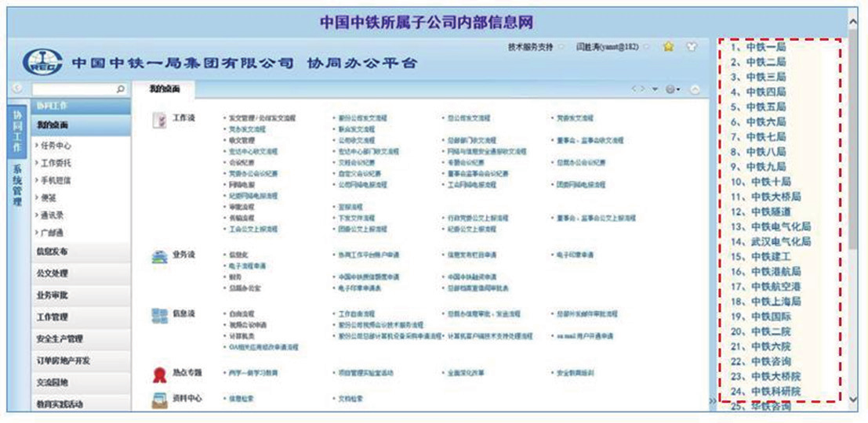Click the yellow star favorites icon
Viewport: 868px width, 423px height.
(668, 47)
